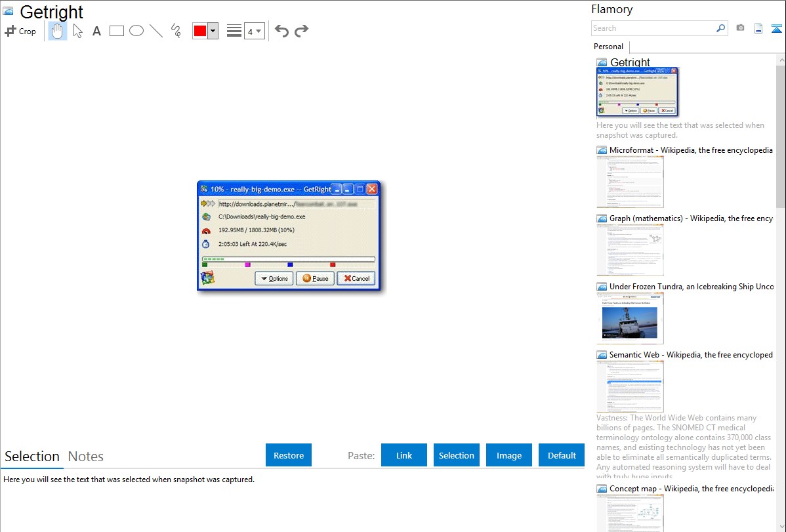The image size is (786, 532).
Task: Pick the rectangle drawing tool
Action: [x=116, y=31]
